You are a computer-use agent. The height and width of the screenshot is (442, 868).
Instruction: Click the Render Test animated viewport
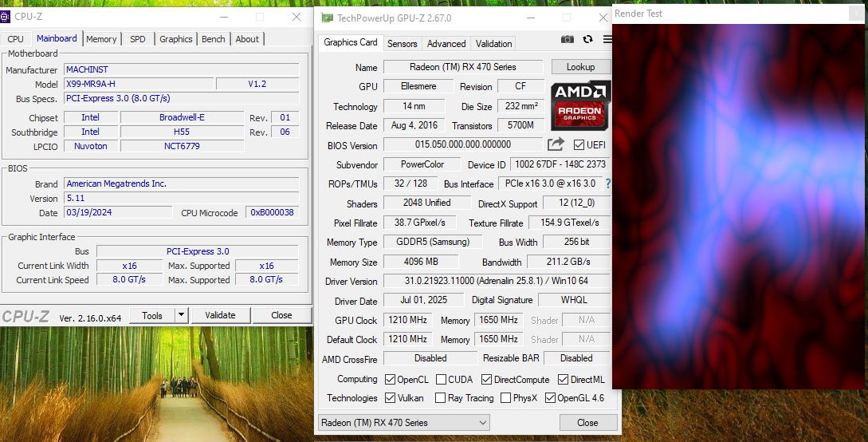(738, 206)
